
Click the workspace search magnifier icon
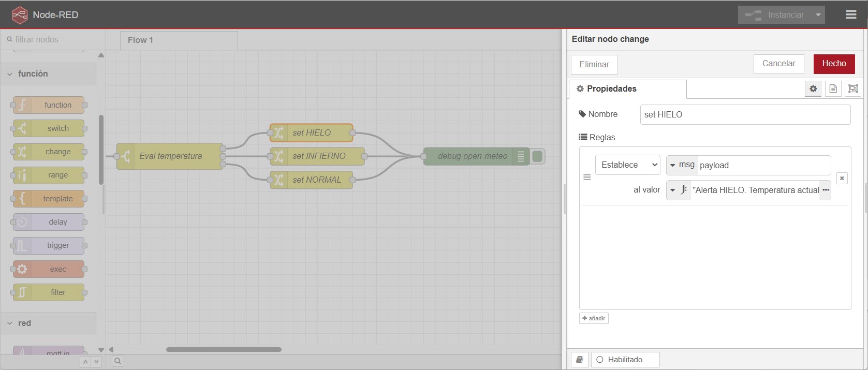click(117, 361)
